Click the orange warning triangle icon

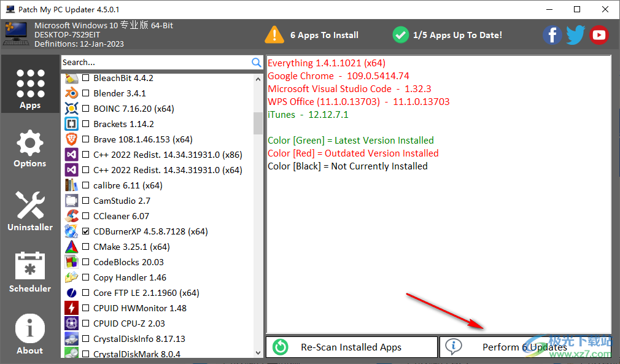tap(274, 35)
